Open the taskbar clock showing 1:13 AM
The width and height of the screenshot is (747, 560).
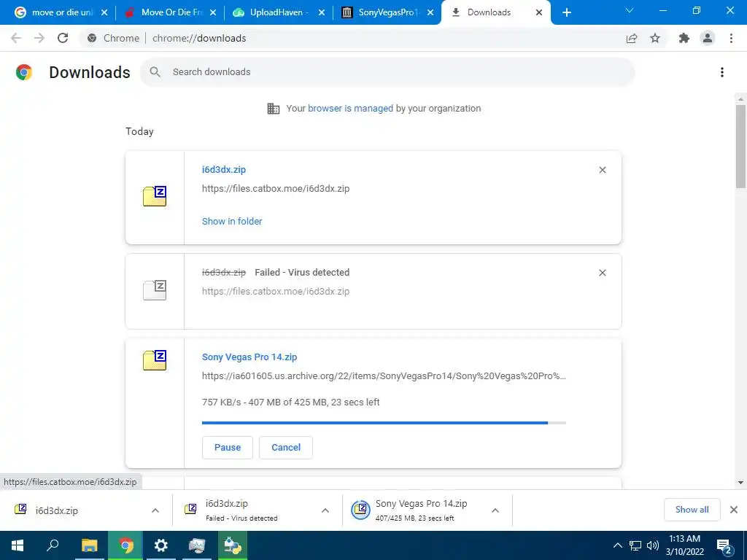click(684, 545)
